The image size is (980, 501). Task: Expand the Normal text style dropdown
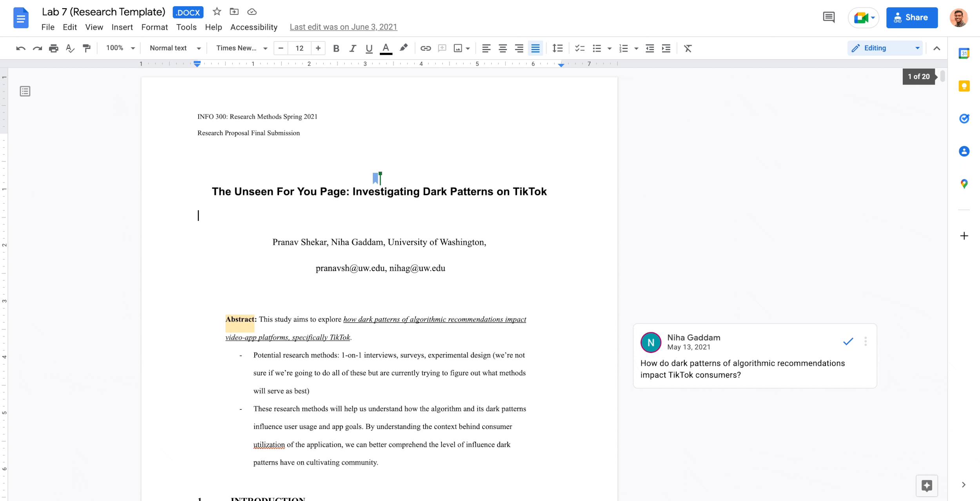point(175,48)
